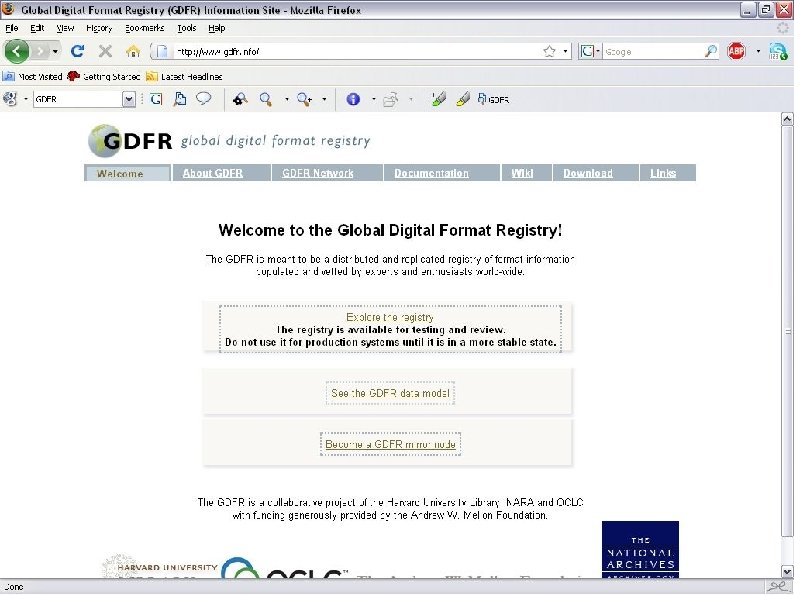
Task: Click the Stop loading X icon
Action: click(105, 51)
